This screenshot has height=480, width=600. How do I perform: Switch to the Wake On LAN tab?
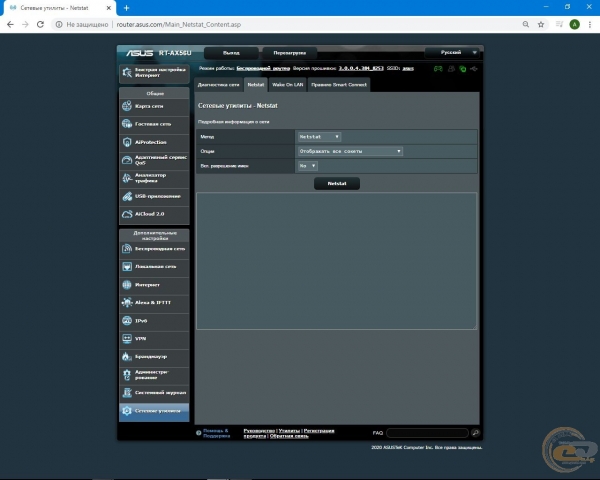point(287,85)
